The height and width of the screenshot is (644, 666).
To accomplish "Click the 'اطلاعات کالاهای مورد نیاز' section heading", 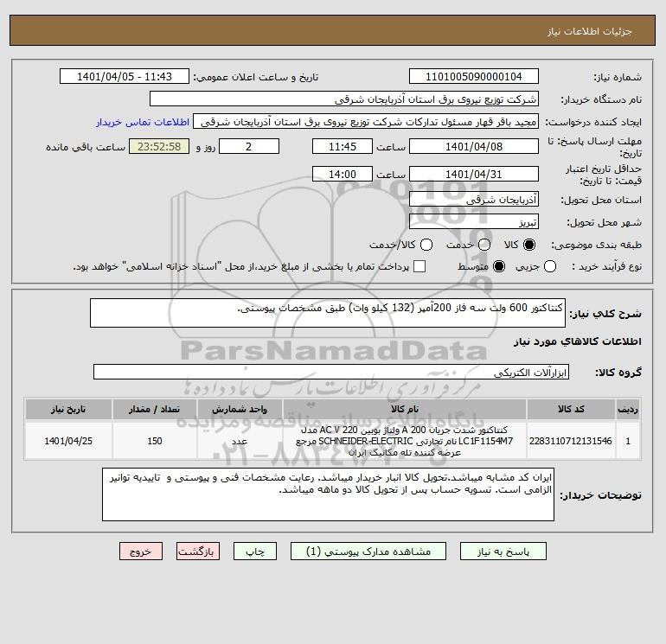I will pos(578,341).
